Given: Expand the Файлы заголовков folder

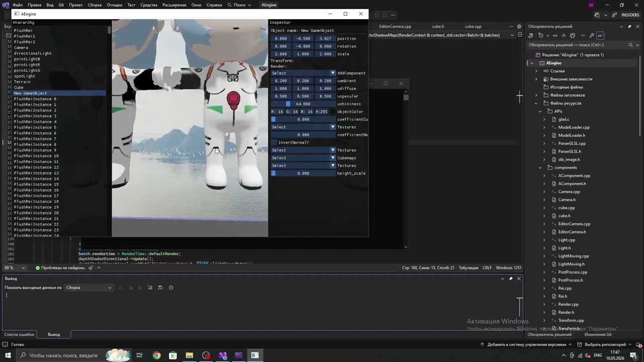Looking at the screenshot, I should [536, 95].
